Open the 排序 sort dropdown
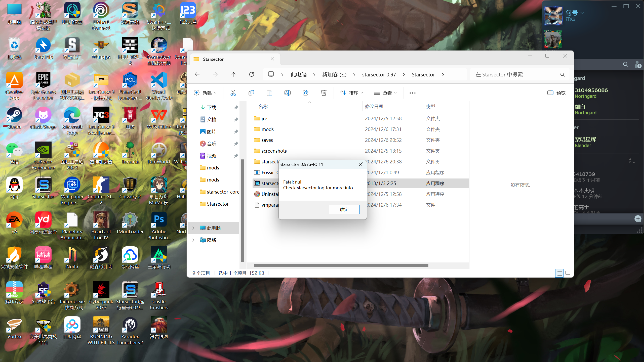 (351, 93)
